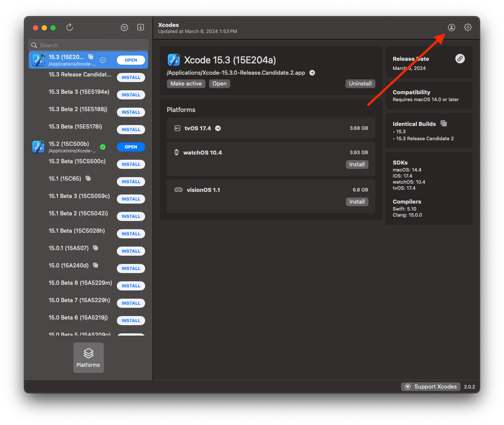Viewport: 504px width, 425px height.
Task: Click the identical builds icon on 15.1 (15C65) row
Action: 88,178
